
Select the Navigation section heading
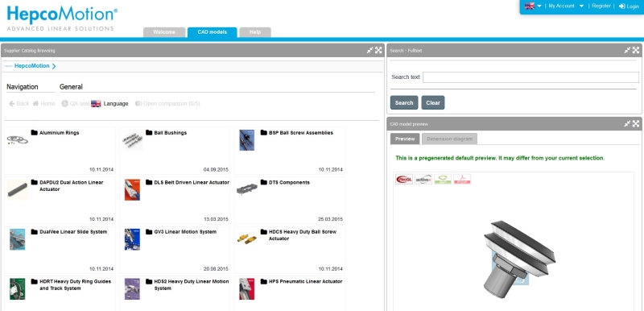(23, 87)
